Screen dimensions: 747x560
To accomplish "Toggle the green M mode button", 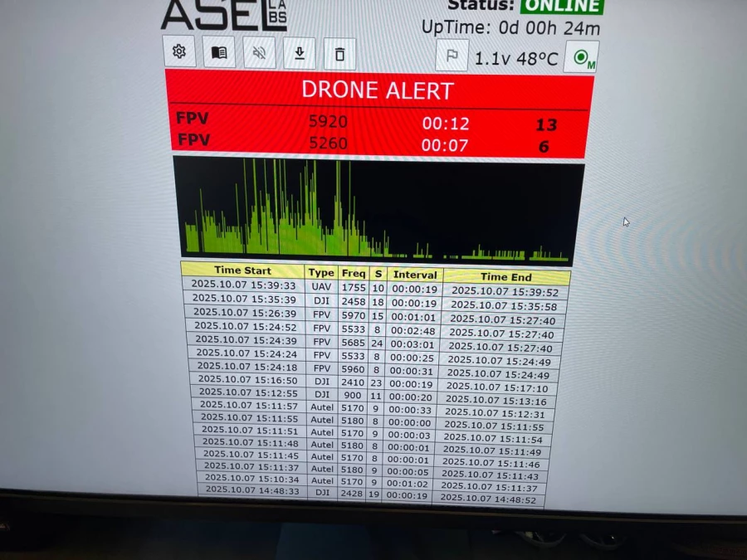I will click(x=581, y=58).
